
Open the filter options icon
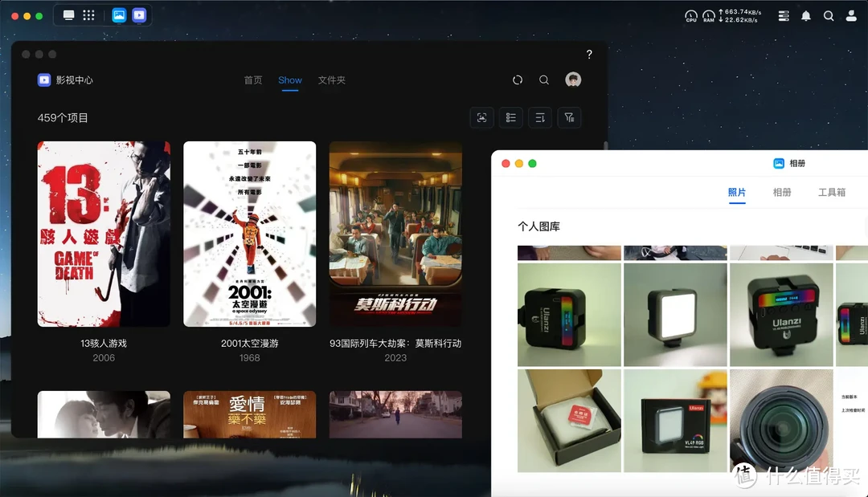[569, 118]
